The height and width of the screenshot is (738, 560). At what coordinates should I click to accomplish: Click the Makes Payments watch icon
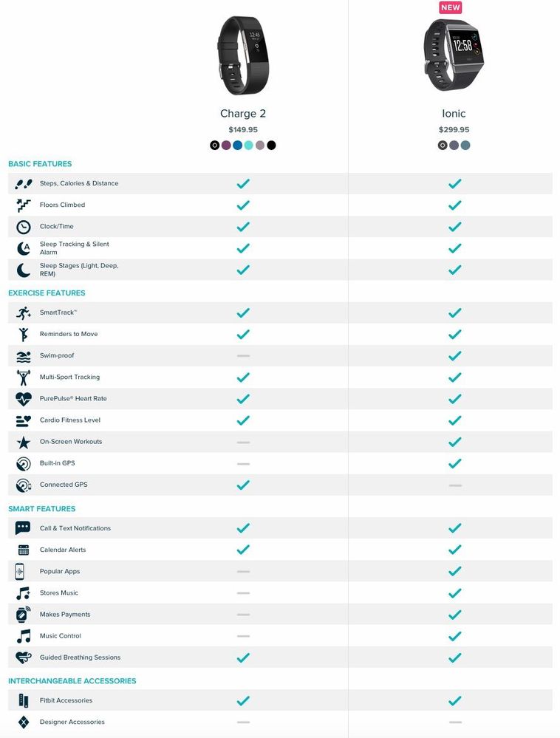click(24, 615)
